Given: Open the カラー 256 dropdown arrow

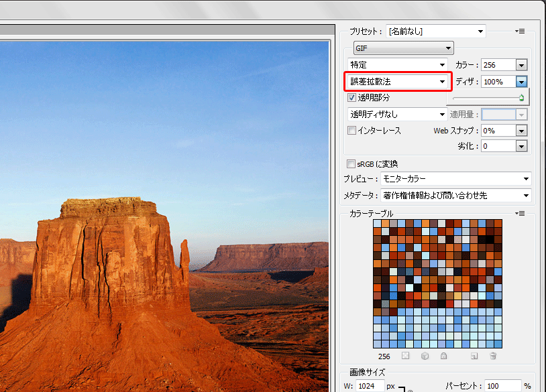Looking at the screenshot, I should pos(521,65).
